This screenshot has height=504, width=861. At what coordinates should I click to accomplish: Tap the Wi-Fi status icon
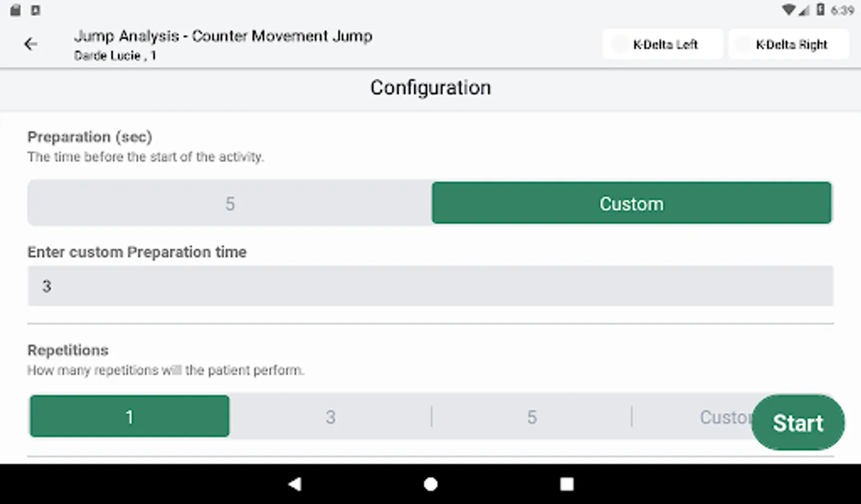[789, 10]
